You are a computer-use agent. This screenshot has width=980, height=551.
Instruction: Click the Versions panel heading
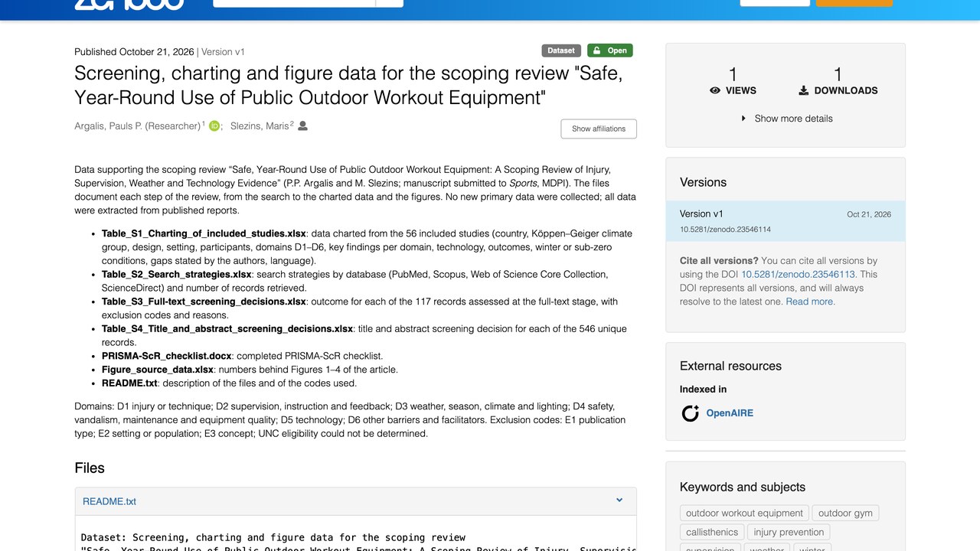coord(703,182)
